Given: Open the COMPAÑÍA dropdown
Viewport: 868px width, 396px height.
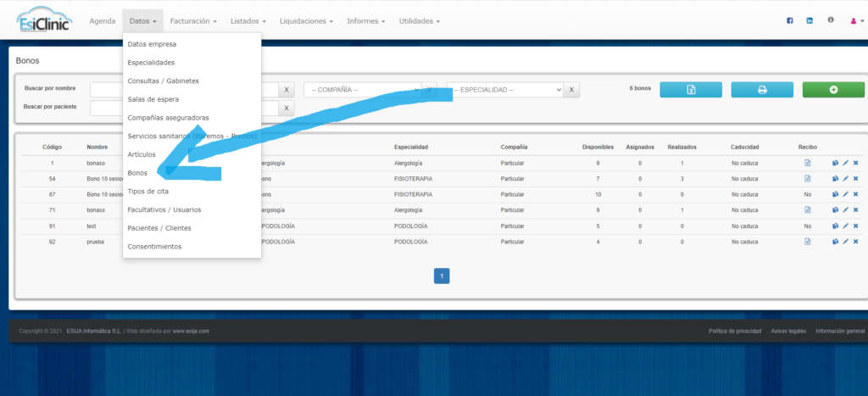Looking at the screenshot, I should pos(363,90).
